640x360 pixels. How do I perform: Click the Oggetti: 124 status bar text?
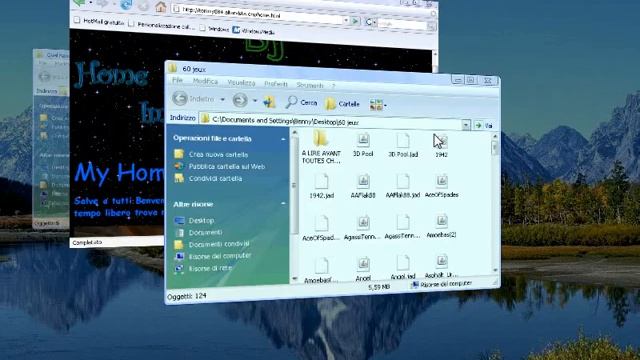point(187,296)
